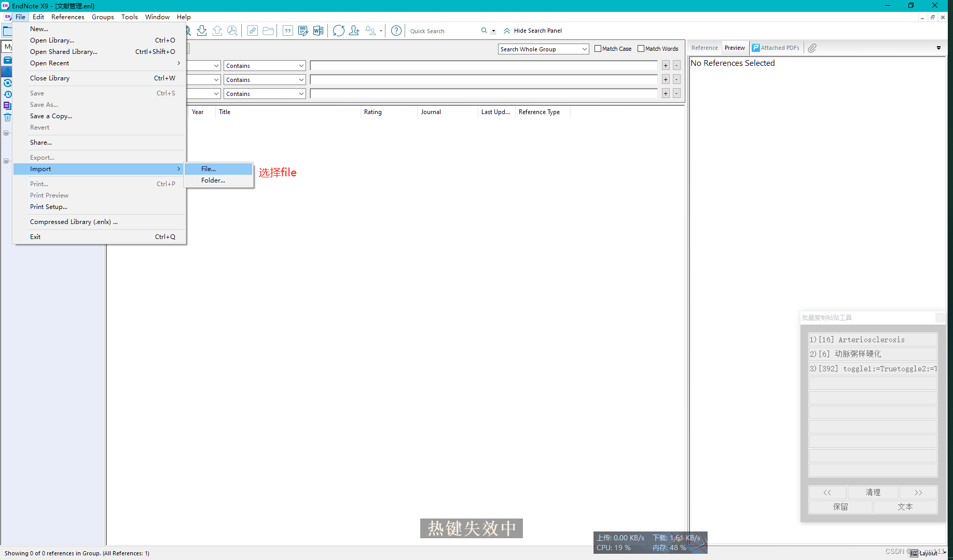Click the Help question-mark toolbar icon
The image size is (953, 560).
396,31
